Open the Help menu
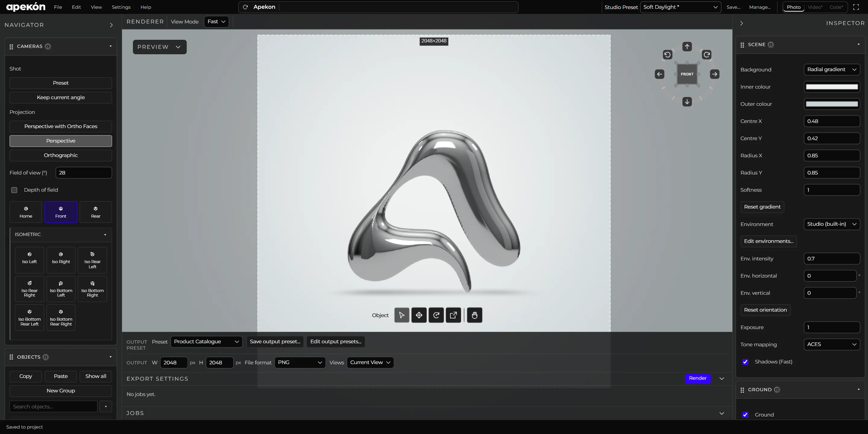 (x=146, y=7)
